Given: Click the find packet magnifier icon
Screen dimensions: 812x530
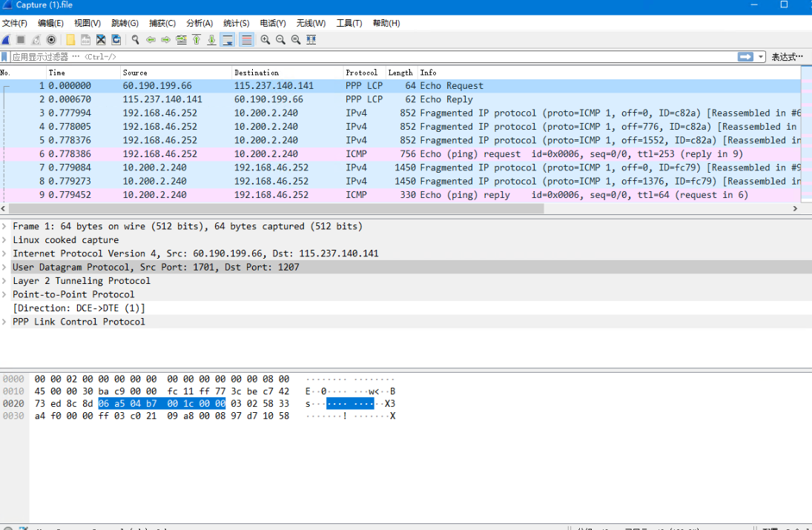Looking at the screenshot, I should tap(135, 40).
